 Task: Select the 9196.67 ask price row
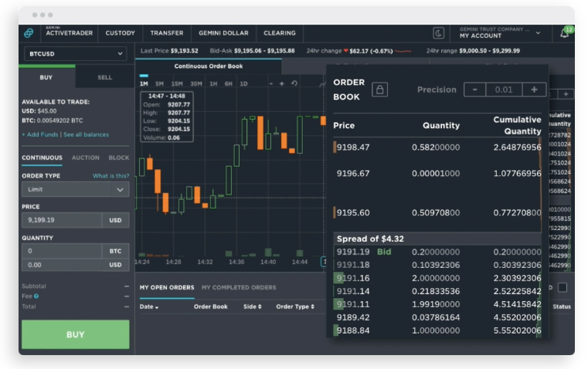437,174
